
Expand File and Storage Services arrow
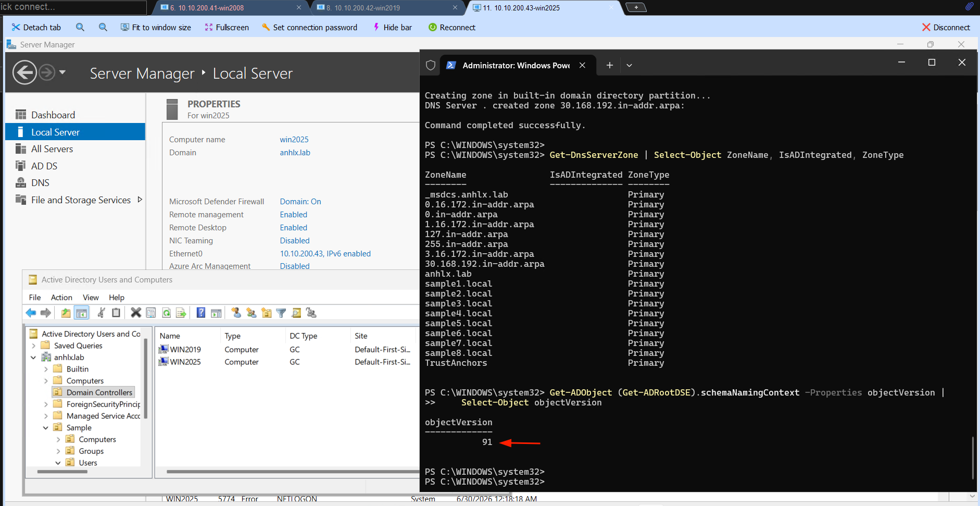pos(140,200)
